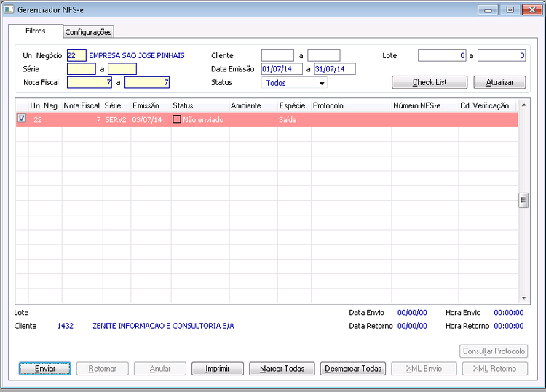Click the Data Emissão end date 31/07/14
Image resolution: width=546 pixels, height=392 pixels.
[x=335, y=69]
